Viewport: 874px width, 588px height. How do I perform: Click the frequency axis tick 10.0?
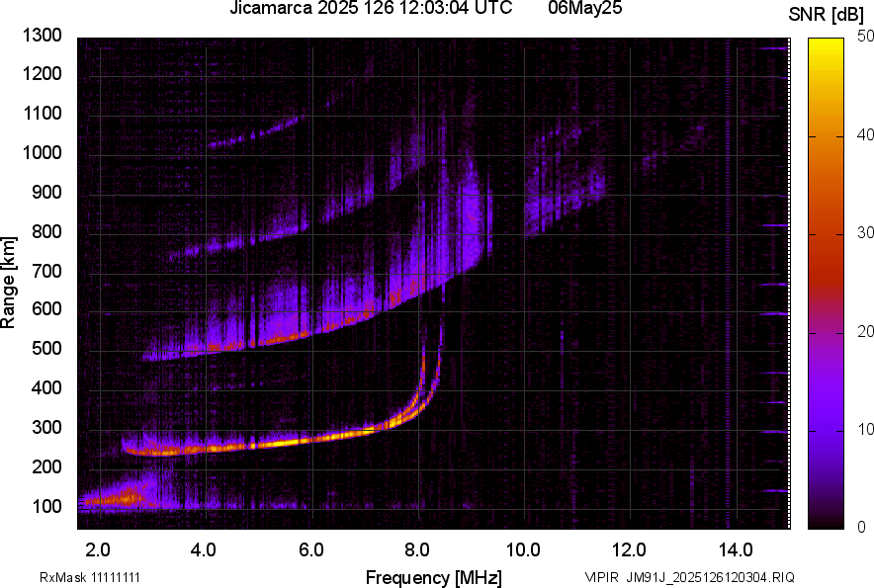tap(523, 550)
